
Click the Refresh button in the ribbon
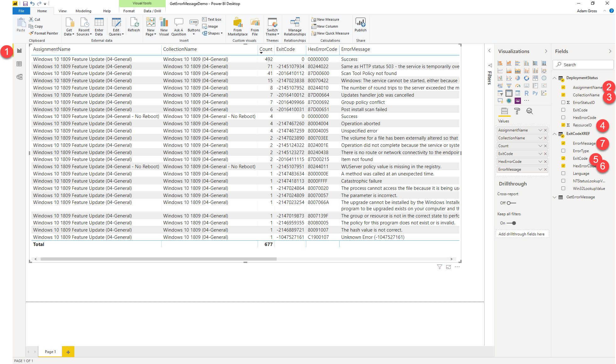[x=134, y=25]
